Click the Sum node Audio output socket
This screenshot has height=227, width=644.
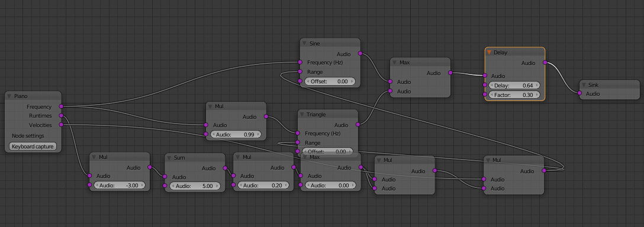click(x=225, y=168)
